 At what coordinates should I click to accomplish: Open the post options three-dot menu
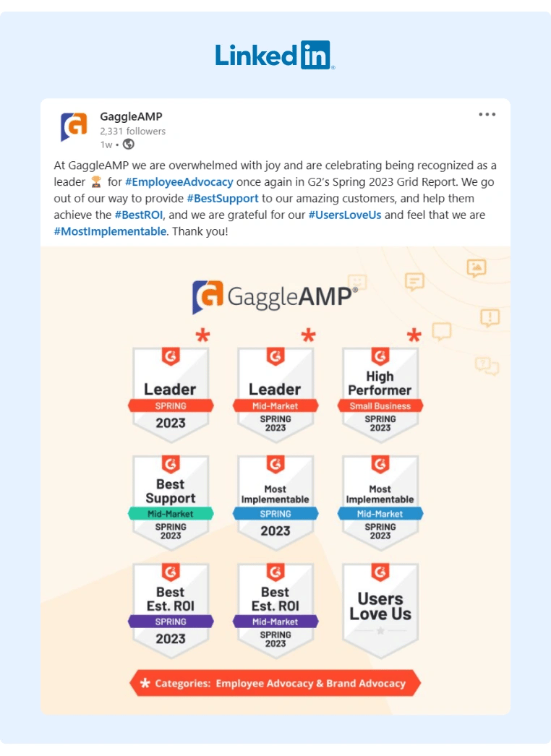(489, 113)
